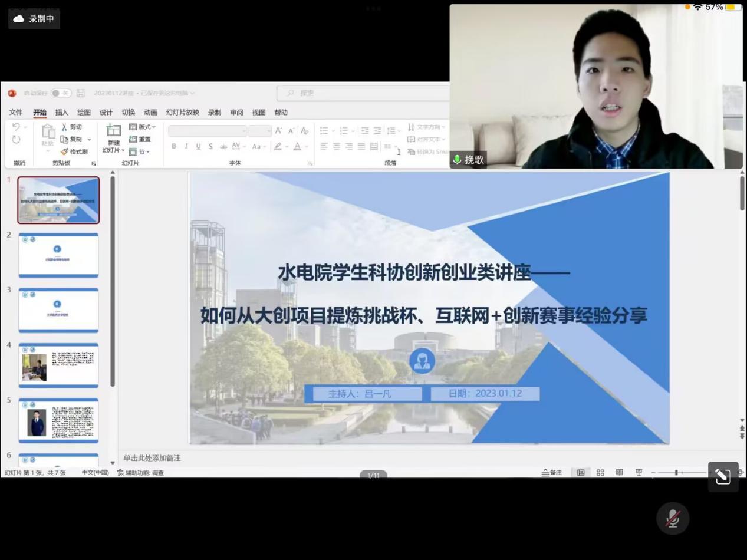Open the Insert (插入) ribbon tab
This screenshot has width=747, height=560.
pyautogui.click(x=62, y=113)
